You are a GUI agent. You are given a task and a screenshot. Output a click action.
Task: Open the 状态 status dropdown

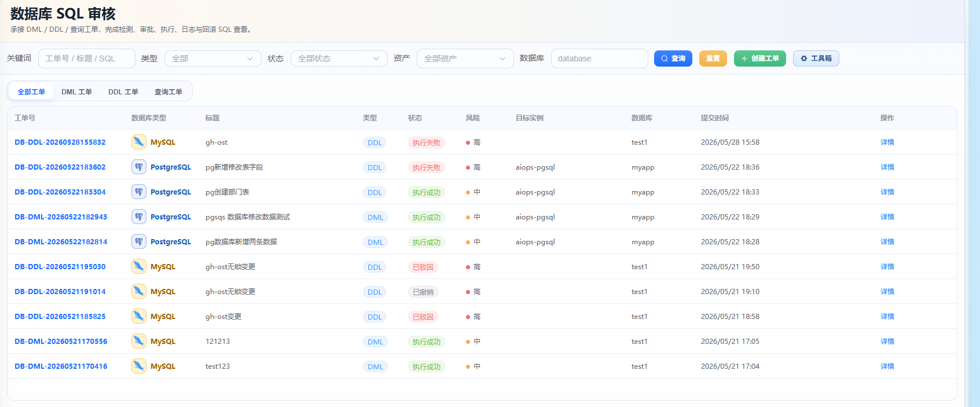339,58
